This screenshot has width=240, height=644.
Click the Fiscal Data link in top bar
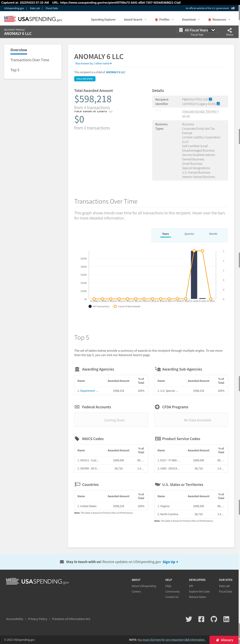pos(52,8)
